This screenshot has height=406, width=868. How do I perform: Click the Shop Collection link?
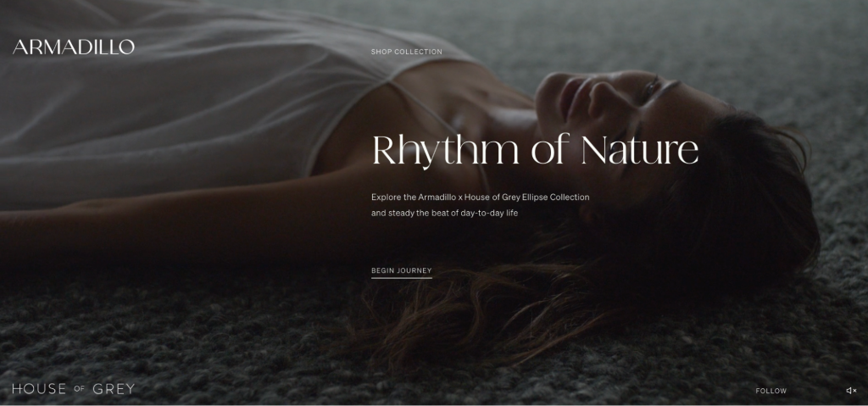406,52
